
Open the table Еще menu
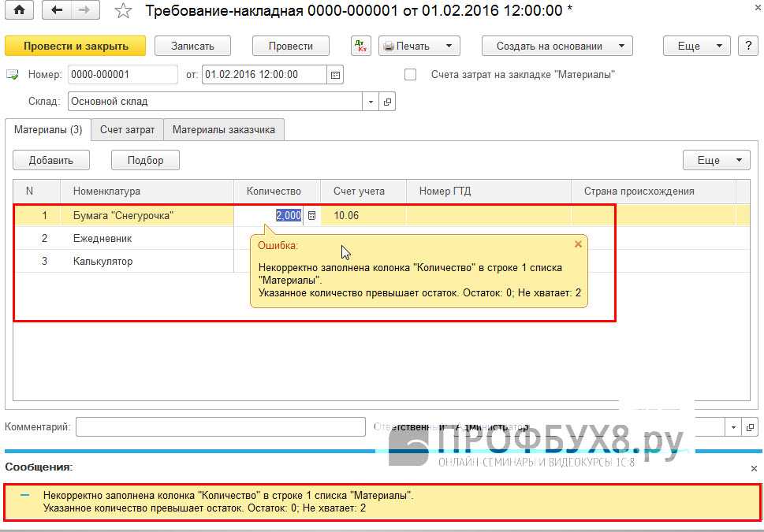(x=717, y=160)
